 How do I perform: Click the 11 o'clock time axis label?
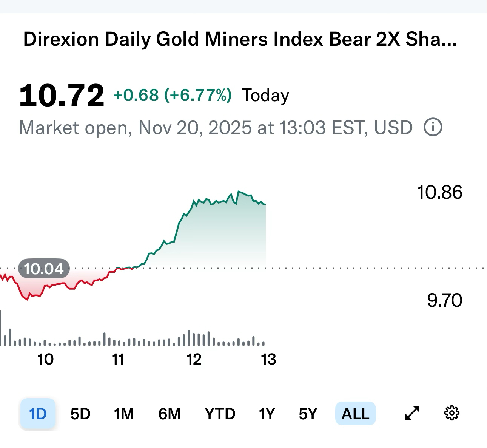click(x=118, y=360)
